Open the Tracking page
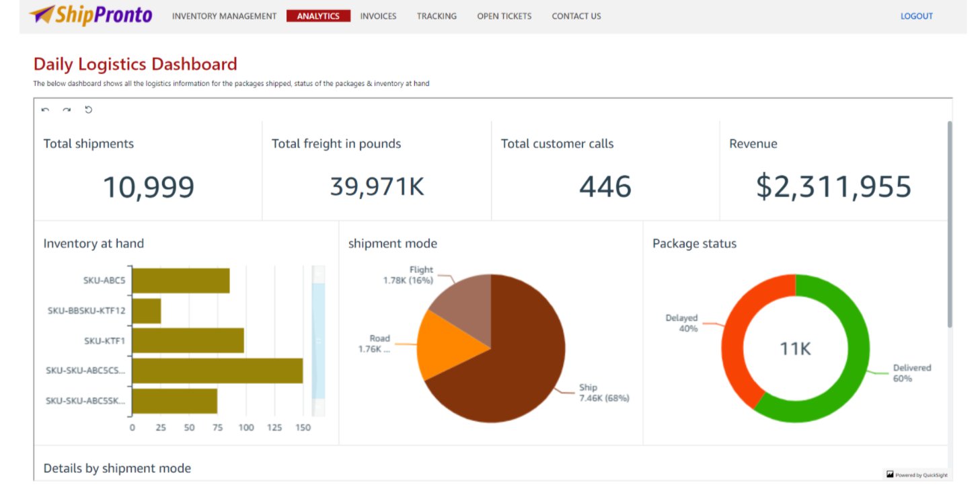980x495 pixels. pos(437,16)
